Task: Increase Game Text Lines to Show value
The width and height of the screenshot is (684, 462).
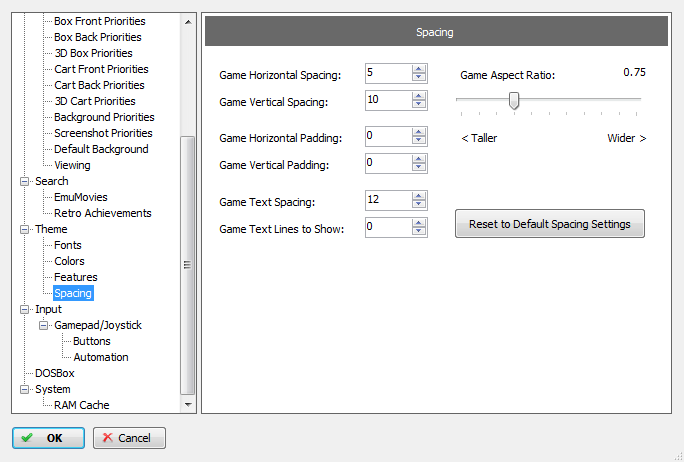Action: click(x=419, y=223)
